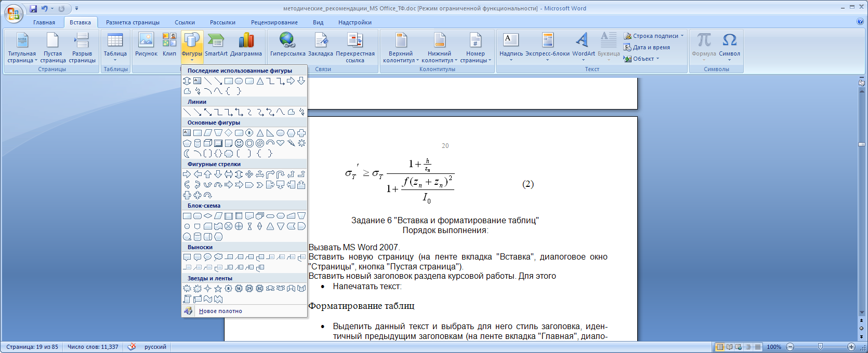Switch to Draft view
This screenshot has width=868, height=353.
click(x=757, y=347)
